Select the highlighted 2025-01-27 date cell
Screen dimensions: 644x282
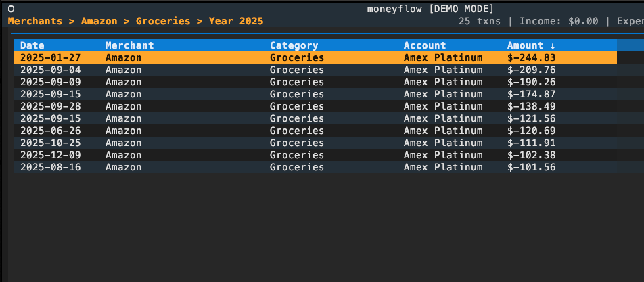51,57
